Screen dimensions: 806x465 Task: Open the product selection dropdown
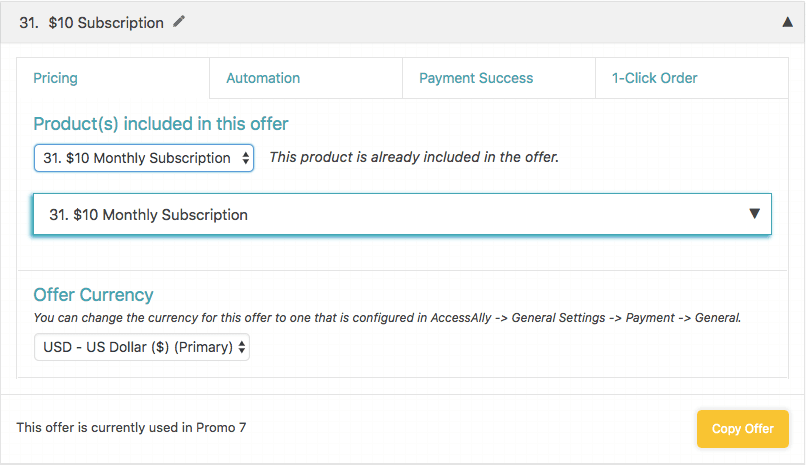point(144,158)
